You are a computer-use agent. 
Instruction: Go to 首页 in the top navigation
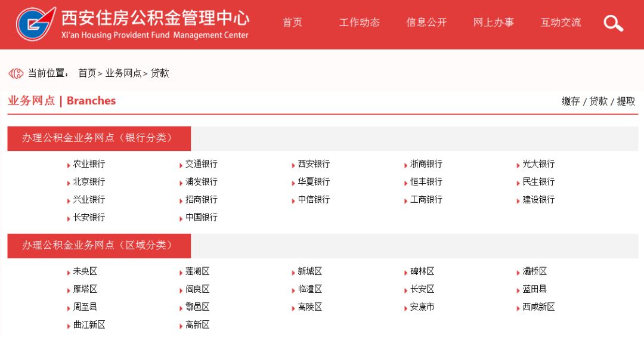[292, 22]
